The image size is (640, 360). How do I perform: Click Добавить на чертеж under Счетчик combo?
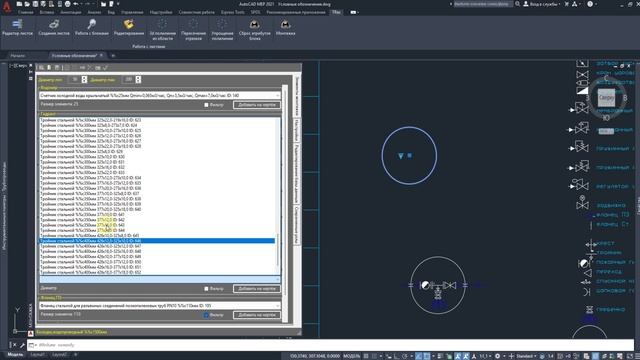[257, 105]
